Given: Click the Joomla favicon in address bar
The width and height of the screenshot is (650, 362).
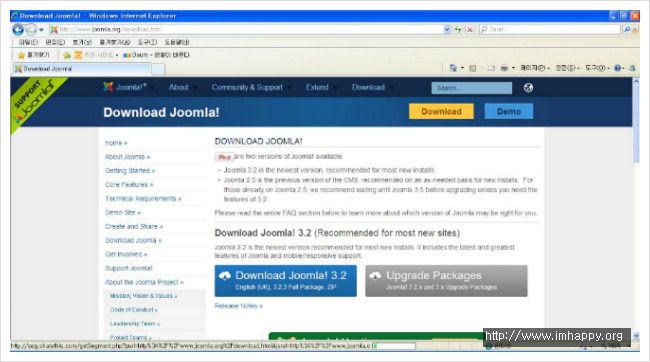Looking at the screenshot, I should 54,29.
